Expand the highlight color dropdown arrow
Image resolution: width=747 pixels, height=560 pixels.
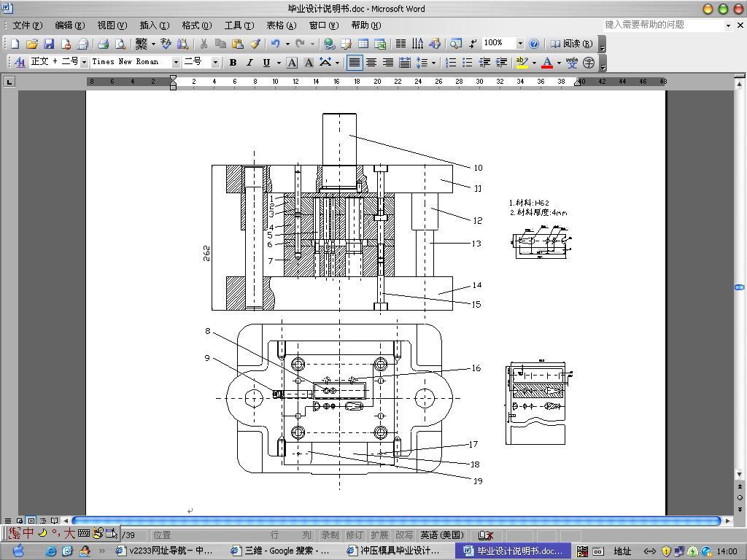pos(534,63)
